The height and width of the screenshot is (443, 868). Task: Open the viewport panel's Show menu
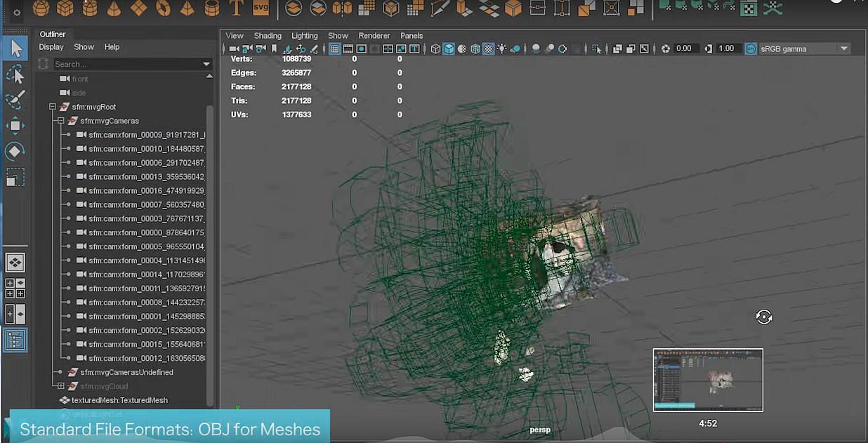click(338, 36)
